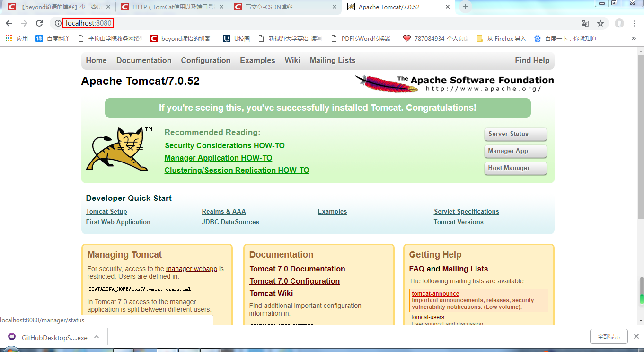Expand download options for GitHubDesktopS....exe
The image size is (644, 352).
97,337
